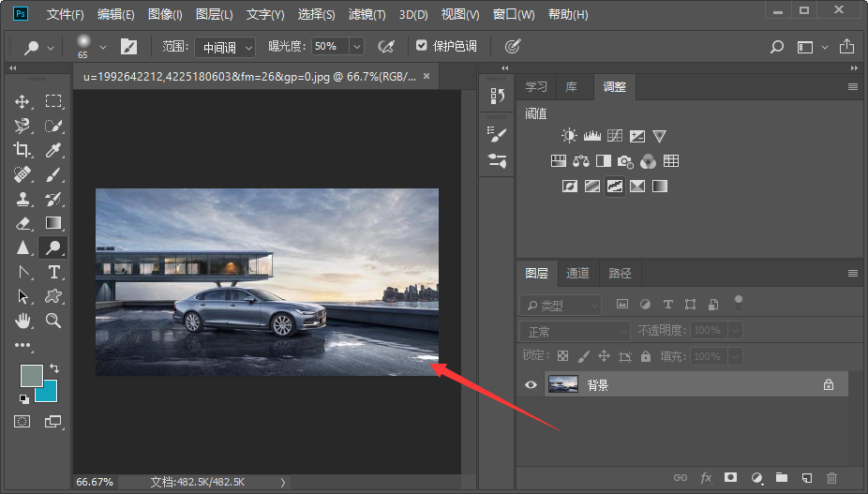Toggle Quick Mask mode

pyautogui.click(x=22, y=422)
